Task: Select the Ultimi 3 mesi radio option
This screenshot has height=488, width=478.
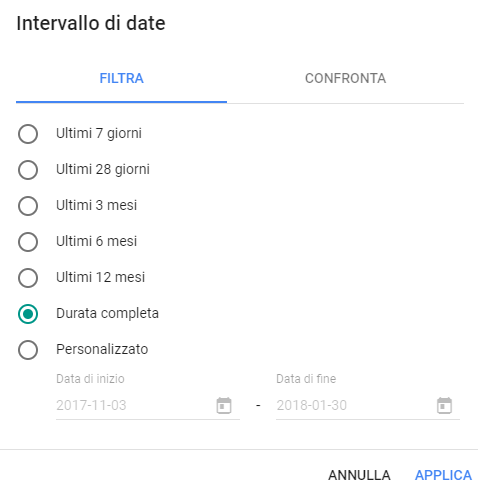Action: pyautogui.click(x=28, y=206)
